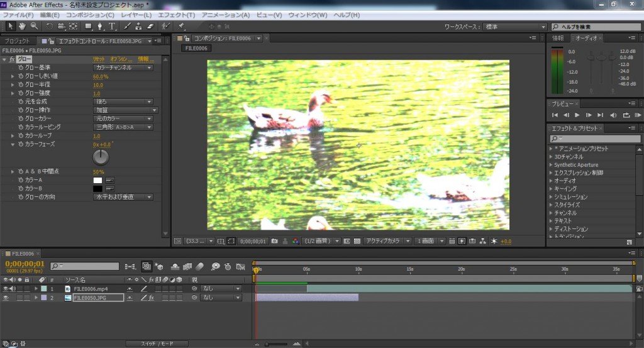The width and height of the screenshot is (644, 348).
Task: Open the グロー基準 color channel dropdown
Action: tap(123, 68)
